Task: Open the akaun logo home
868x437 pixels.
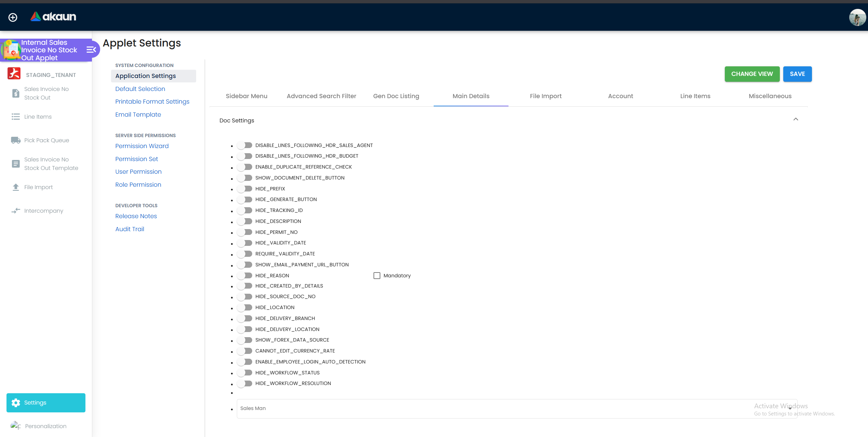Action: point(53,16)
